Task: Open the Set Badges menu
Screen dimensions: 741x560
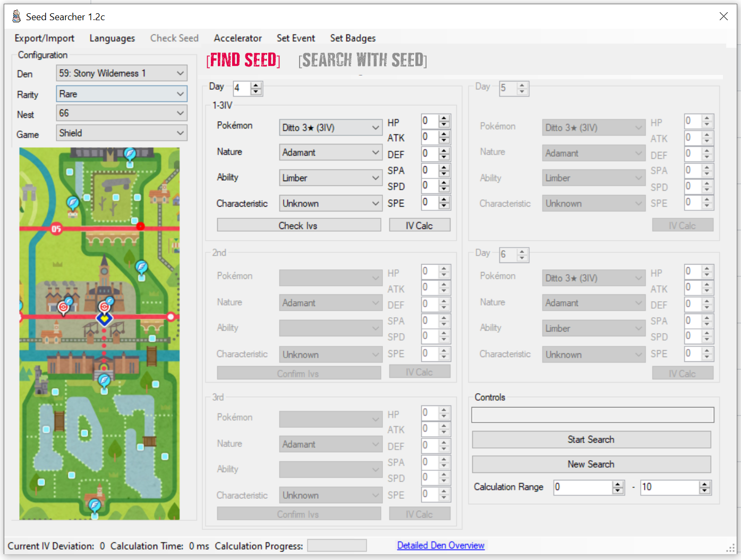Action: tap(353, 38)
